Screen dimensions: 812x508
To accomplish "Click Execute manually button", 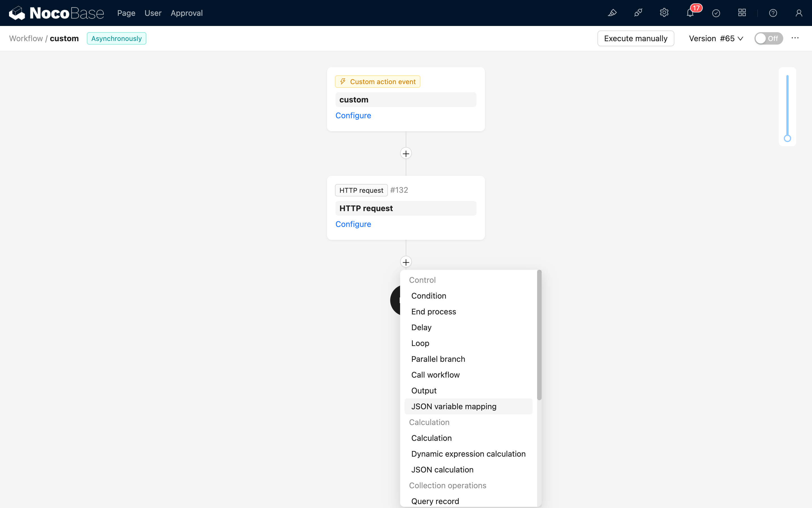I will [x=636, y=38].
